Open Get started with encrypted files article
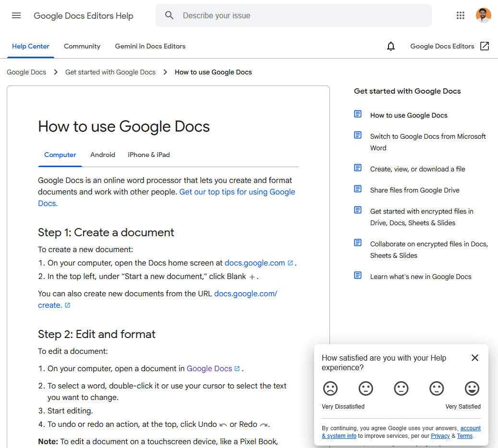498x448 pixels. [x=422, y=217]
